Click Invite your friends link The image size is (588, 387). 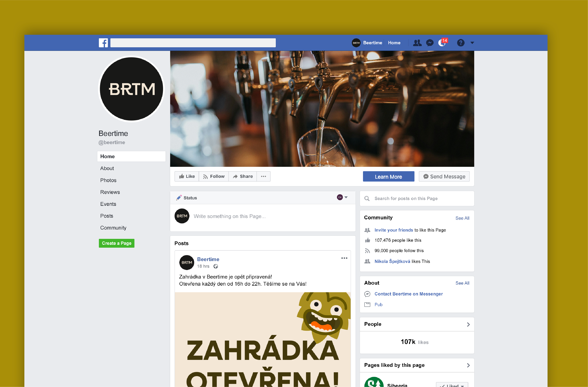[394, 230]
